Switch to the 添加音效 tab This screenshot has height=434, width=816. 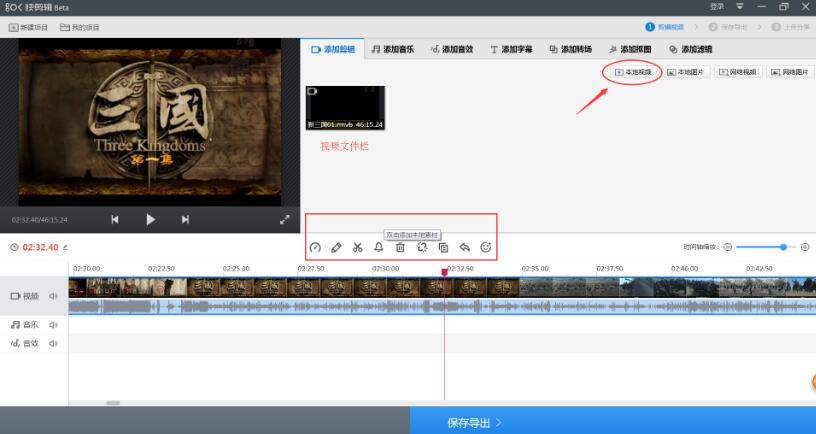pyautogui.click(x=452, y=49)
